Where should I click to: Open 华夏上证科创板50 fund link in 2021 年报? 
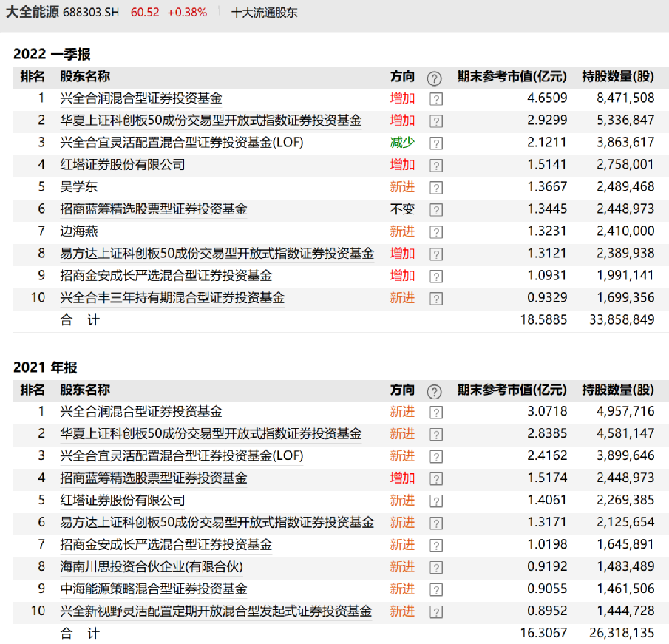click(x=211, y=433)
